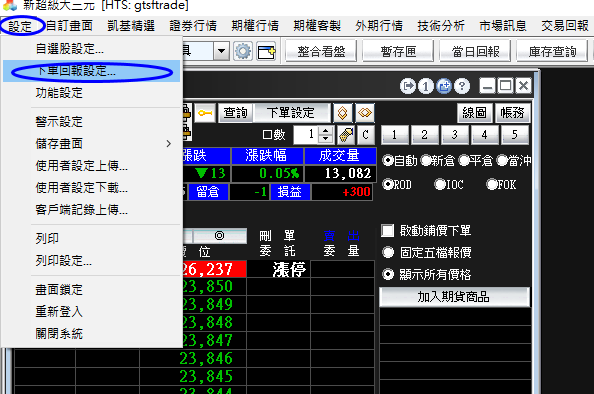Choose 使用者設定上傳... menu entry

(91, 166)
